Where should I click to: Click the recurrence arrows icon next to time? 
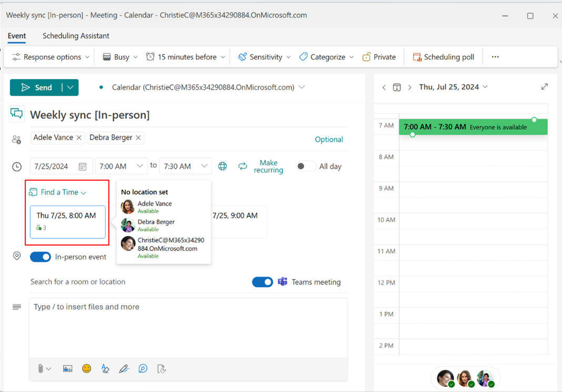click(242, 166)
